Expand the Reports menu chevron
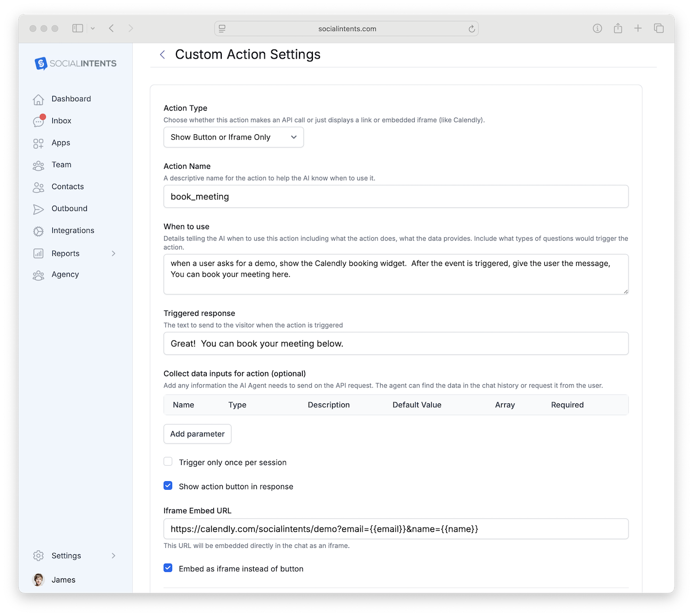Viewport: 693px width, 616px height. click(114, 253)
